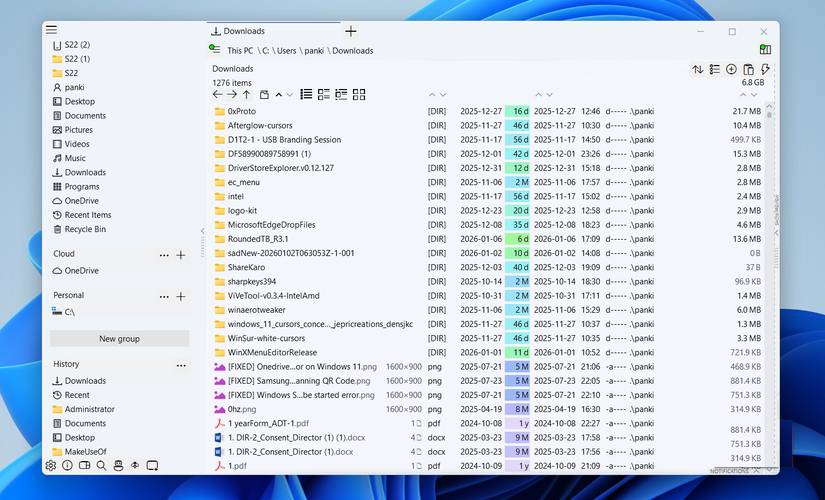This screenshot has height=500, width=825.
Task: Click the New group button
Action: point(119,339)
